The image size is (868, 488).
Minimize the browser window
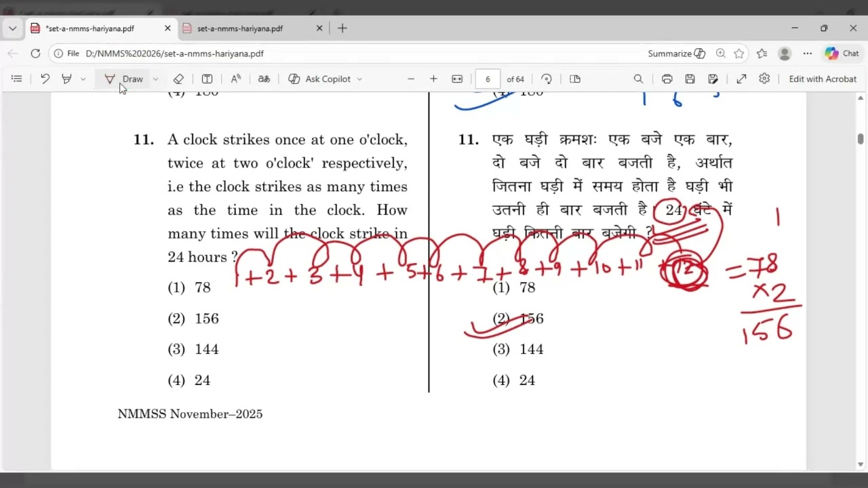[795, 28]
